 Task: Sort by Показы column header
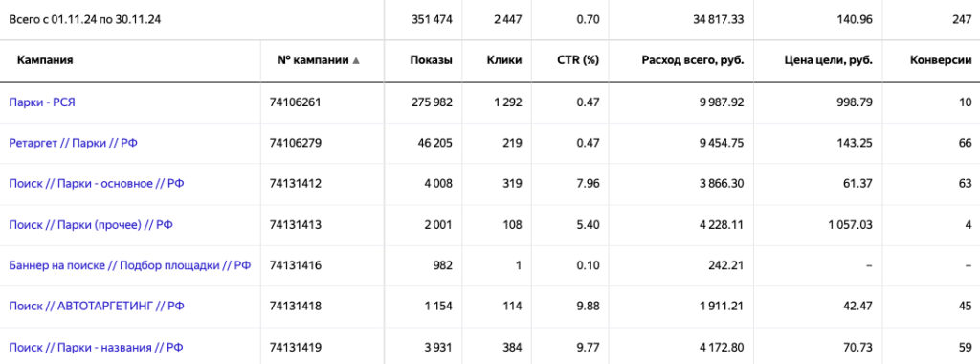coord(432,60)
